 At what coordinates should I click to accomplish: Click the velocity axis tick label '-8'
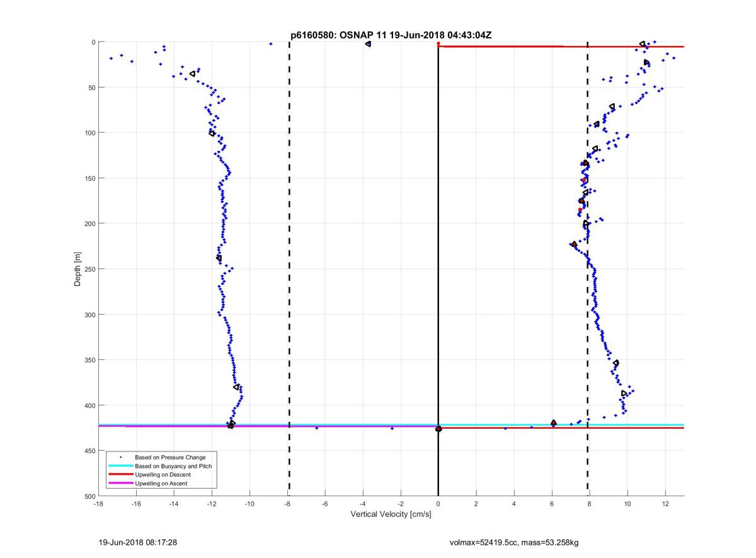(287, 504)
